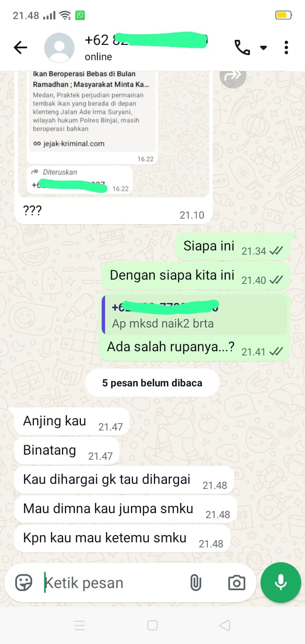
Task: Select the 'Siapa ini' sent message
Action: pyautogui.click(x=233, y=247)
